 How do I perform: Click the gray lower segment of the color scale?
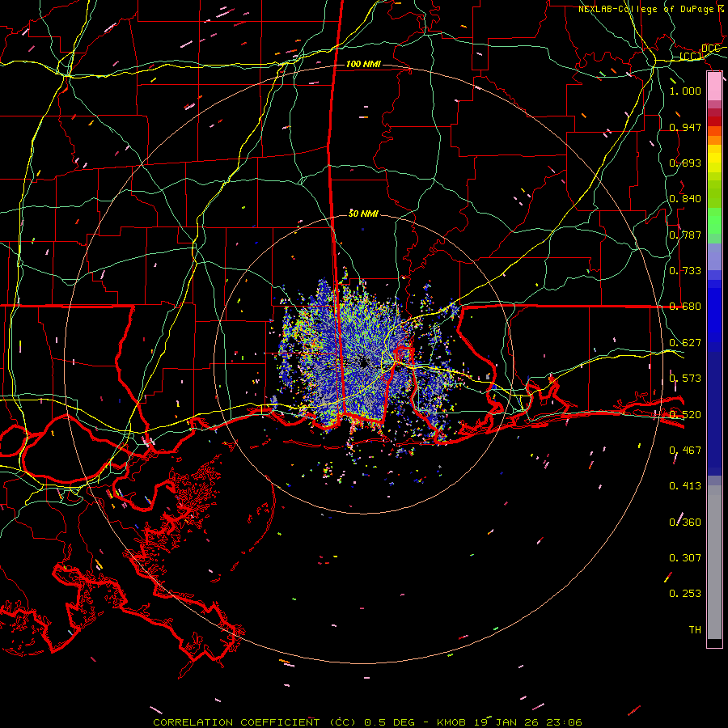(714, 562)
